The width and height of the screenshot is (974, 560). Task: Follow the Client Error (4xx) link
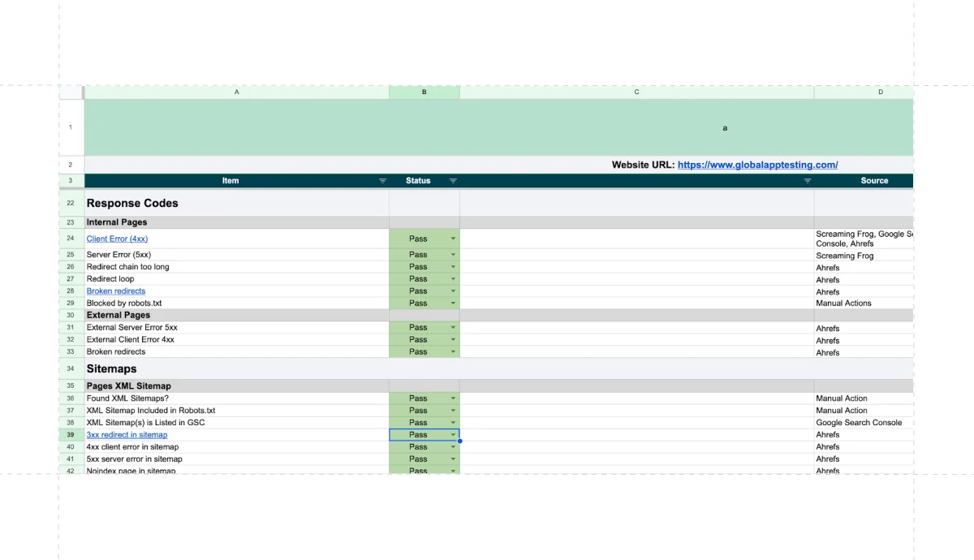(117, 239)
